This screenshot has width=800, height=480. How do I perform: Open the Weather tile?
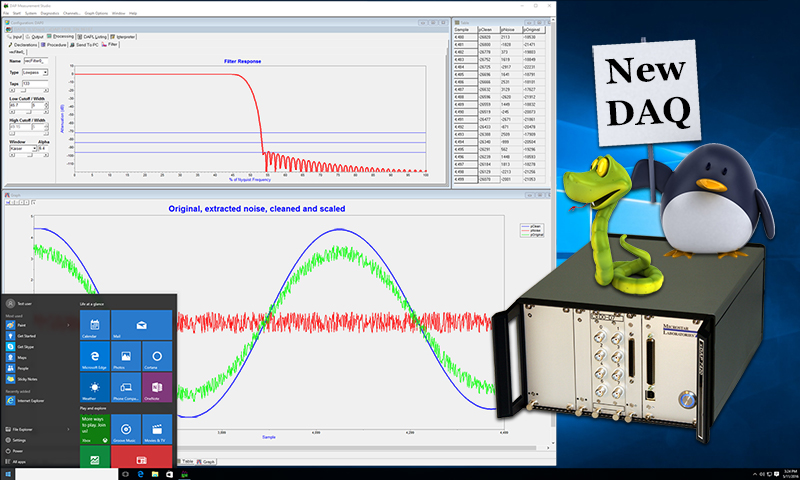coord(95,387)
